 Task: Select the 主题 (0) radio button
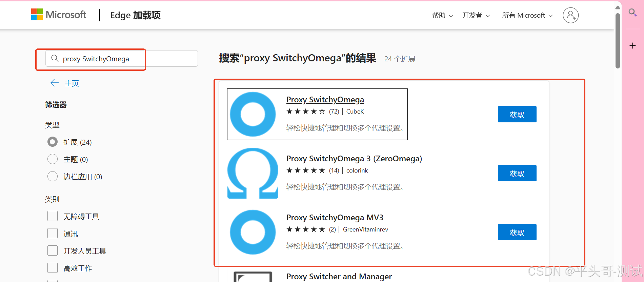53,159
